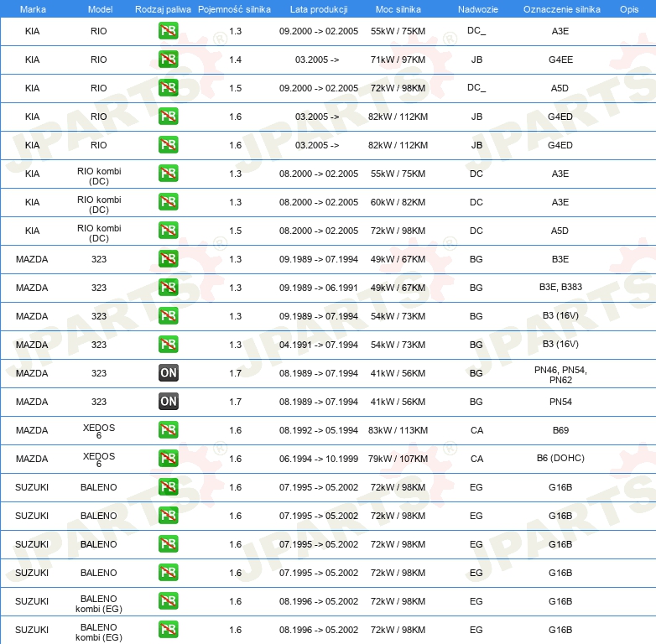Select the power value 83kW / 113KM
The width and height of the screenshot is (656, 644).
pyautogui.click(x=398, y=430)
